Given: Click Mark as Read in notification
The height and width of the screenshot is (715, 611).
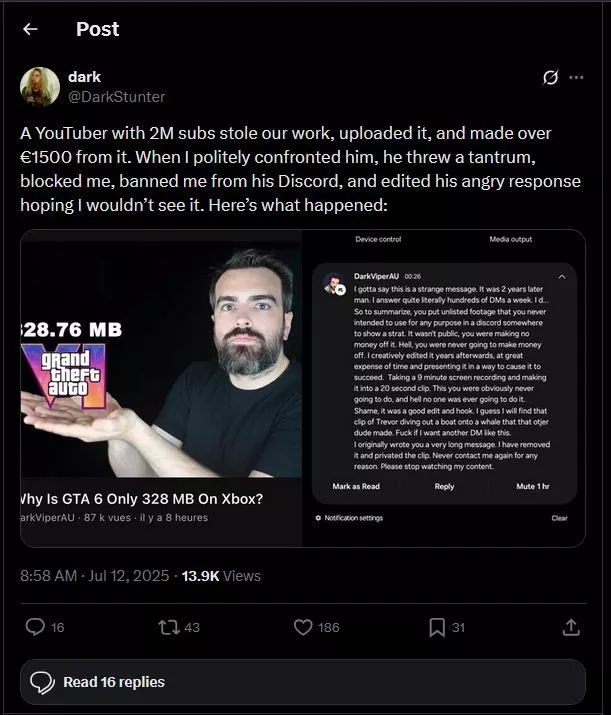Looking at the screenshot, I should (356, 487).
